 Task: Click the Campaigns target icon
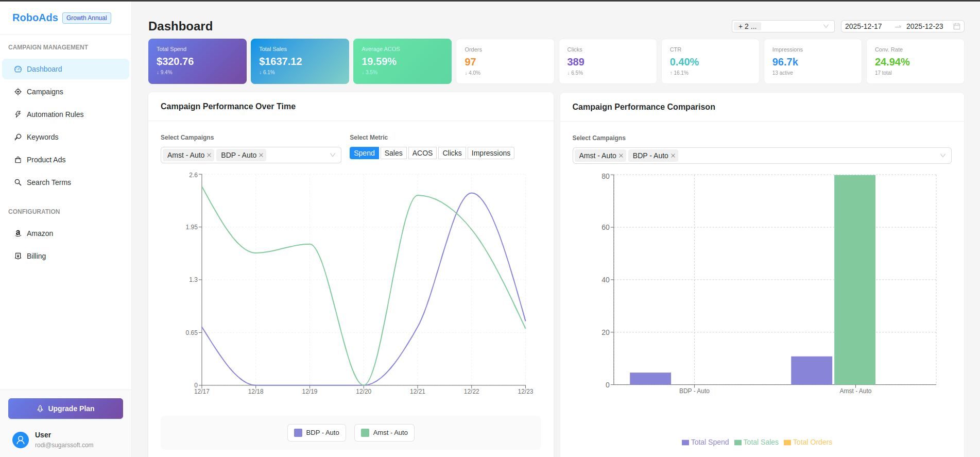[18, 92]
